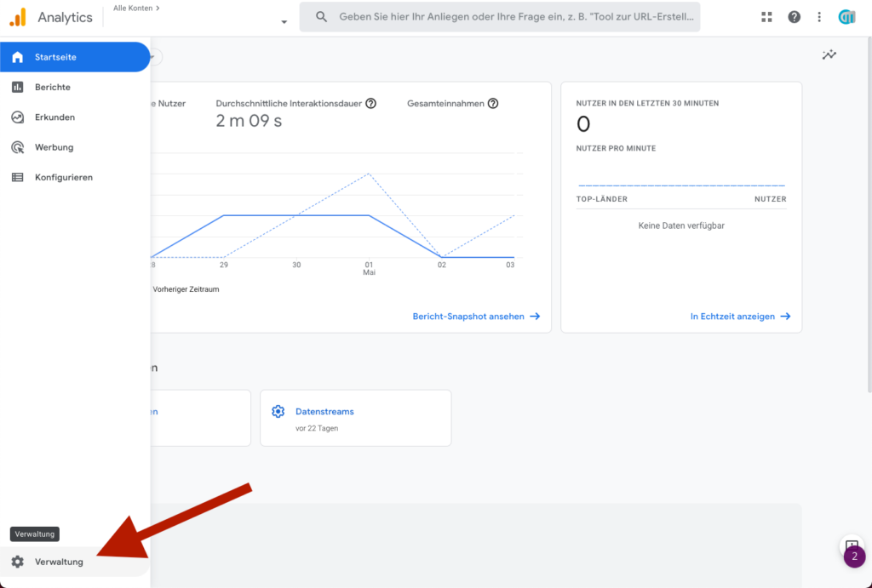Open the Startseite home icon

17,57
